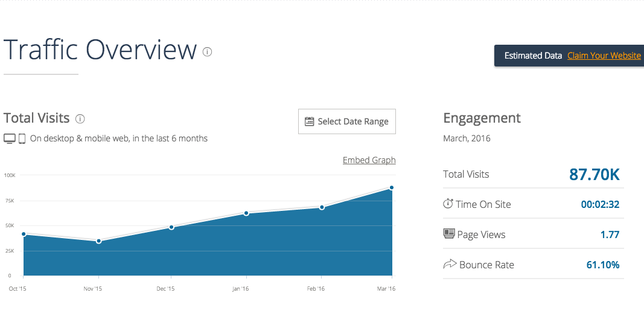Viewport: 644px width, 310px height.
Task: Select the Dec '15 data point on graph
Action: 171,227
